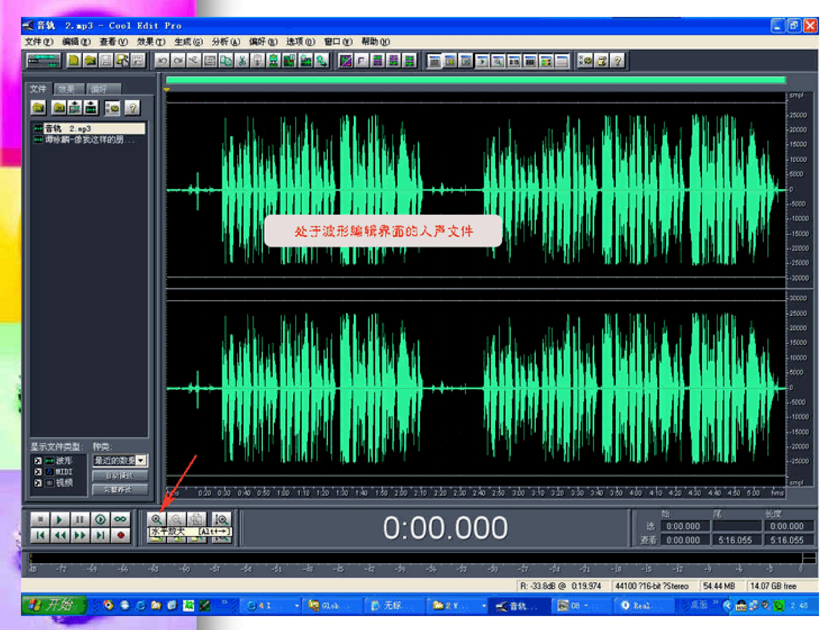Viewport: 840px width, 630px height.
Task: Click the horizontal zoom in magnifier
Action: click(156, 519)
